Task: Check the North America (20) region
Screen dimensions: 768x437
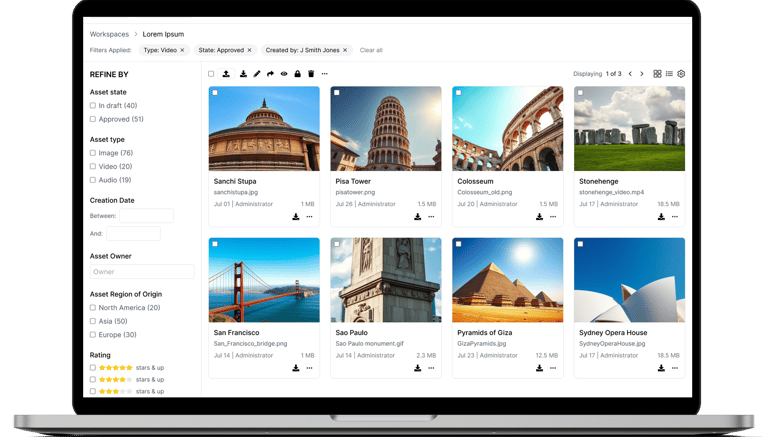Action: click(x=93, y=308)
